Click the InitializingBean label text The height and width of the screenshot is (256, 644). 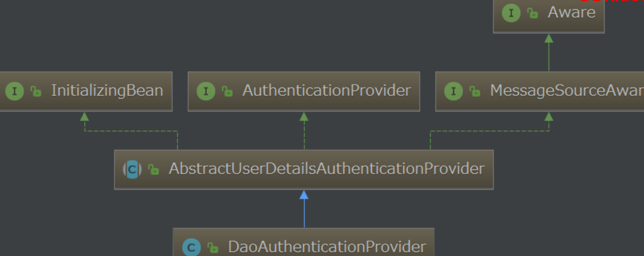(107, 91)
